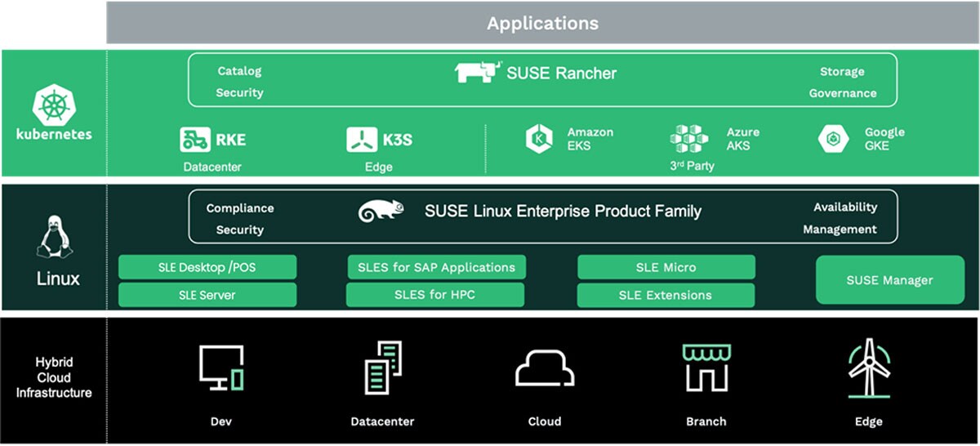
Task: Click the Linux label under penguin
Action: click(x=58, y=279)
